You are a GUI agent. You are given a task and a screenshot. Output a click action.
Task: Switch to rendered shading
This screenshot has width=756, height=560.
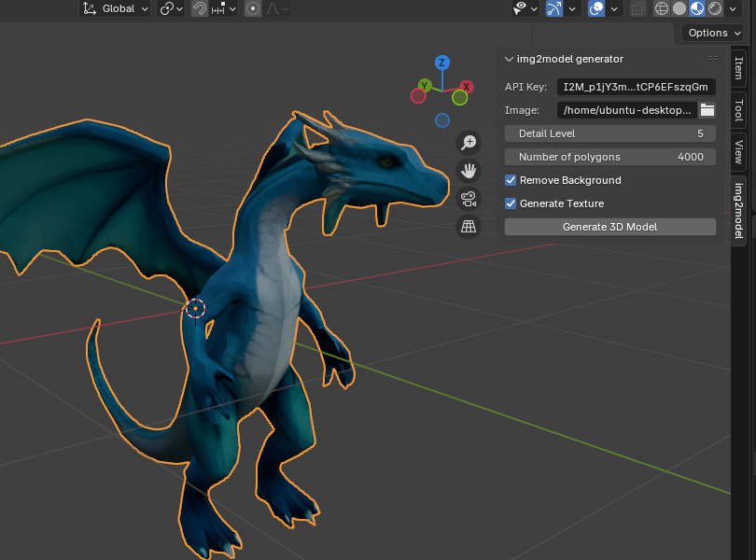point(715,8)
